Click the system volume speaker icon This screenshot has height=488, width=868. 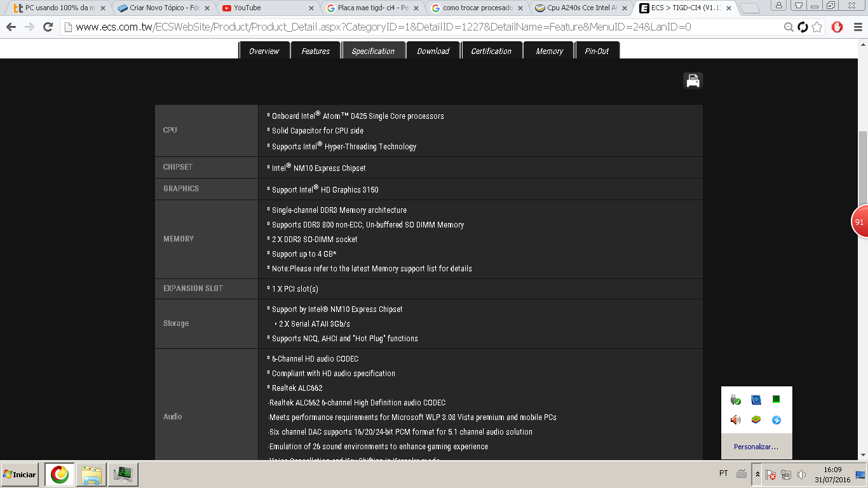801,475
